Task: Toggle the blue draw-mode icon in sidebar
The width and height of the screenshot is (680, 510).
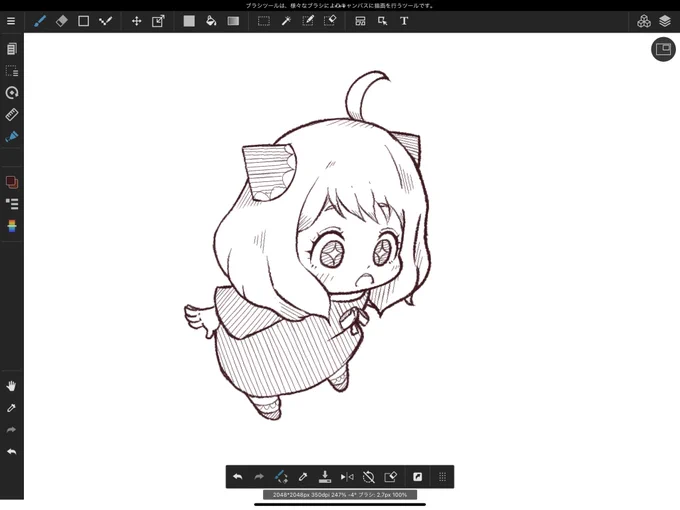Action: (12, 137)
